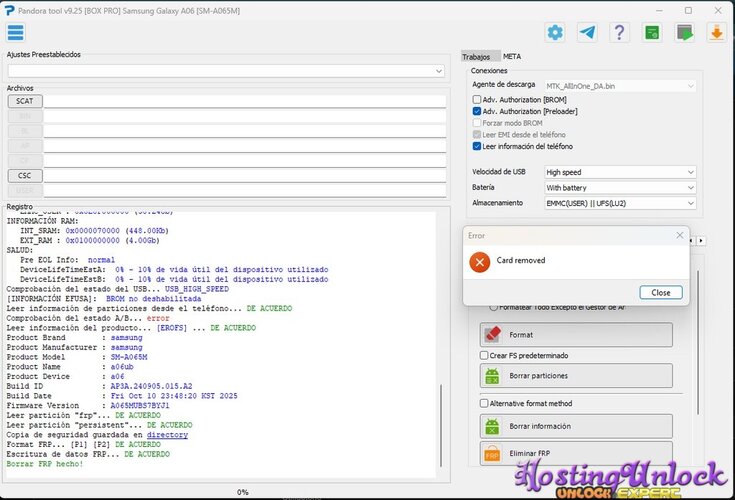Screen dimensions: 735x500
Task: Click Borrar información button
Action: coord(576,426)
